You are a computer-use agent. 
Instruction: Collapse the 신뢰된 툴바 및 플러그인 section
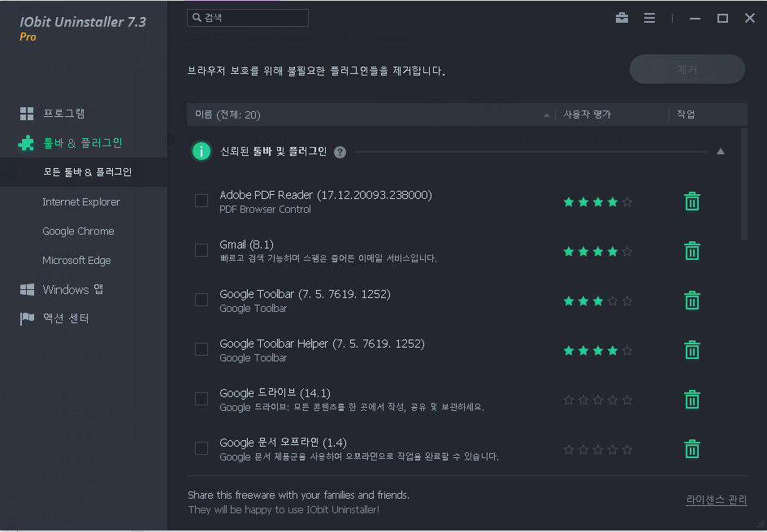coord(721,152)
